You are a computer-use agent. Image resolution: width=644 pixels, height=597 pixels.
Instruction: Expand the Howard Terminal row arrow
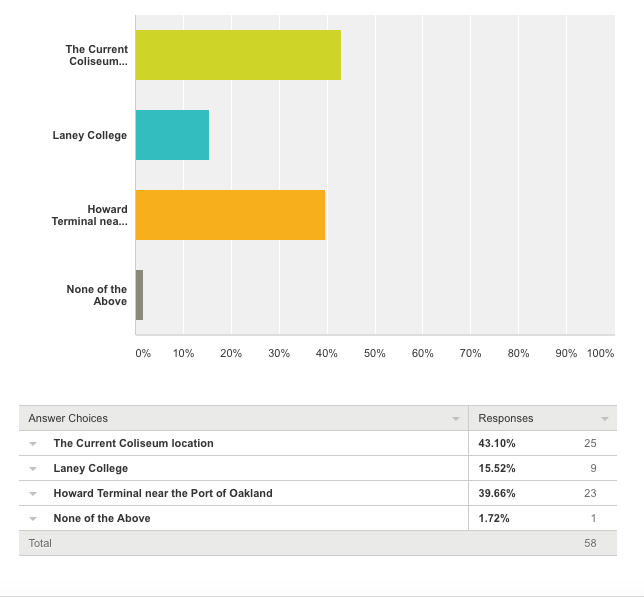(32, 493)
